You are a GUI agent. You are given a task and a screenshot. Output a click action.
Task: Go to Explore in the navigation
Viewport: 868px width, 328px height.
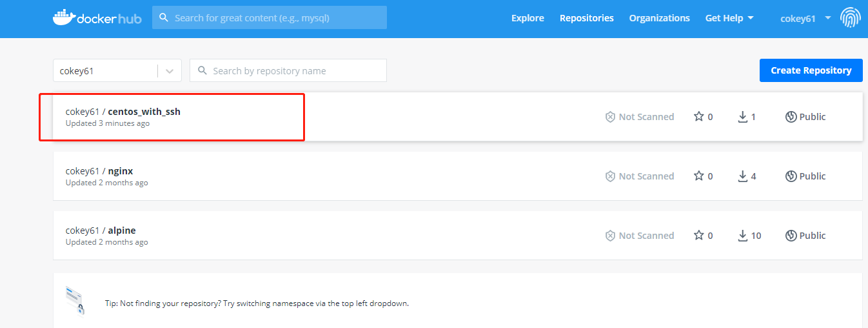[528, 18]
